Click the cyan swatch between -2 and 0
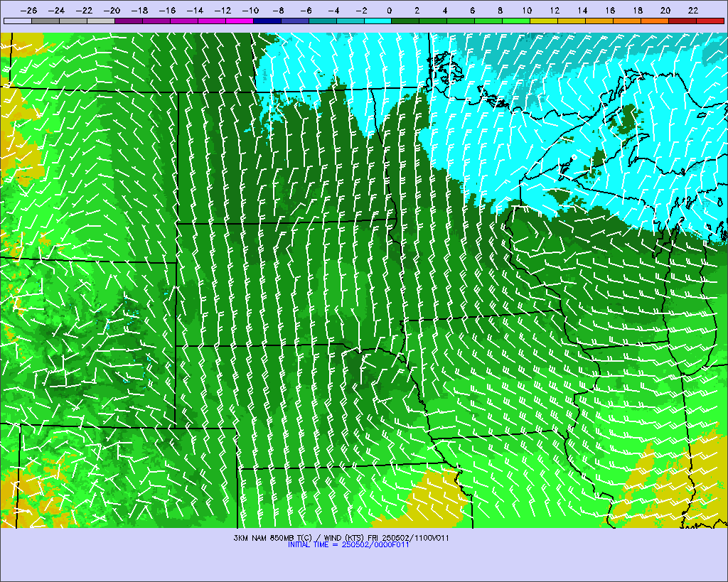The width and height of the screenshot is (728, 582). coord(378,21)
